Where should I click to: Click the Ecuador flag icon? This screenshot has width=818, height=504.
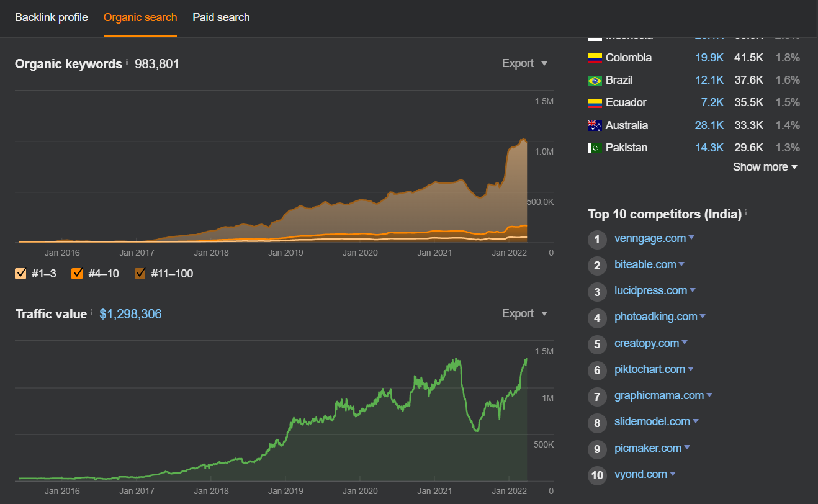(x=595, y=103)
